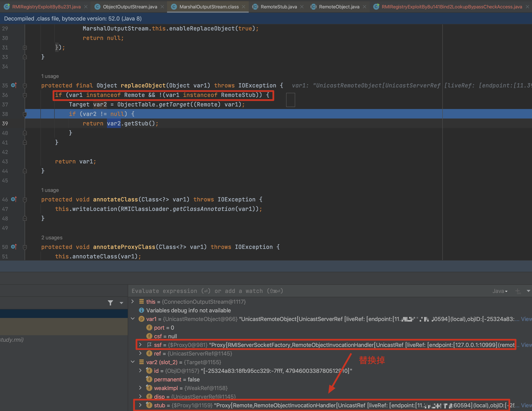Click the add watch plus icon
The image size is (532, 411).
pos(518,291)
